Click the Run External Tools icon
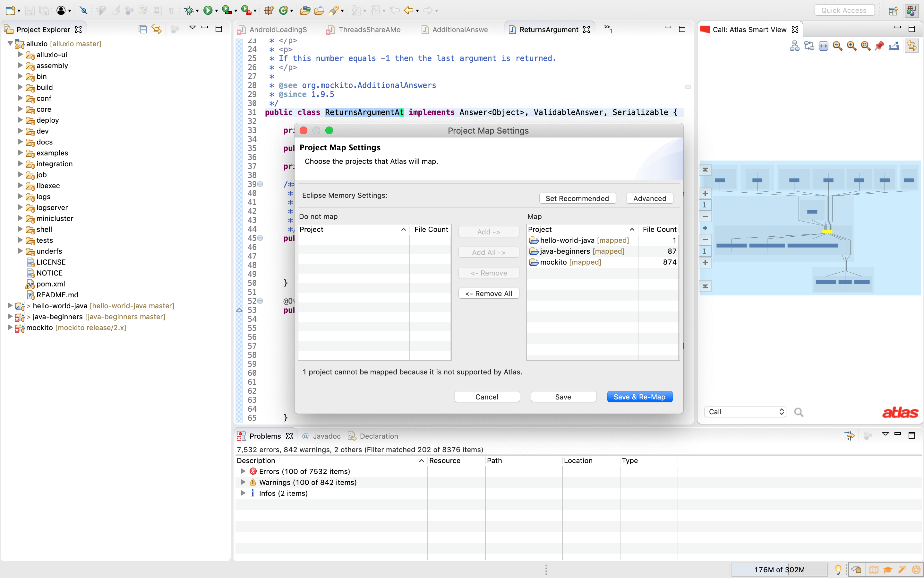This screenshot has width=924, height=578. pos(246,10)
